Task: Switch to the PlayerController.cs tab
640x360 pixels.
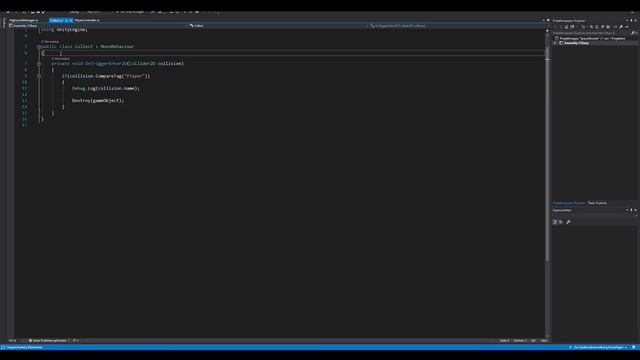Action: tap(87, 20)
